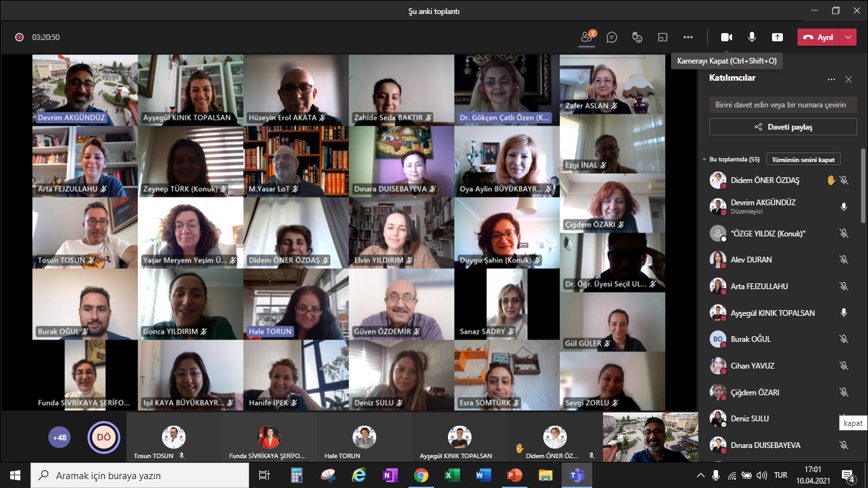Click the DÖ avatar circle in bottom strip
868x488 pixels.
click(103, 437)
